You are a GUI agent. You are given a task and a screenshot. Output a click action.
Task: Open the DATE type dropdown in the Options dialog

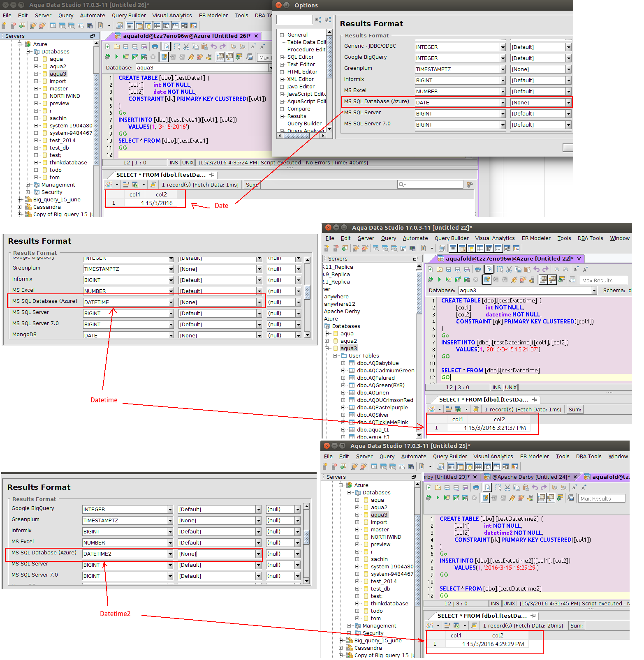[503, 103]
